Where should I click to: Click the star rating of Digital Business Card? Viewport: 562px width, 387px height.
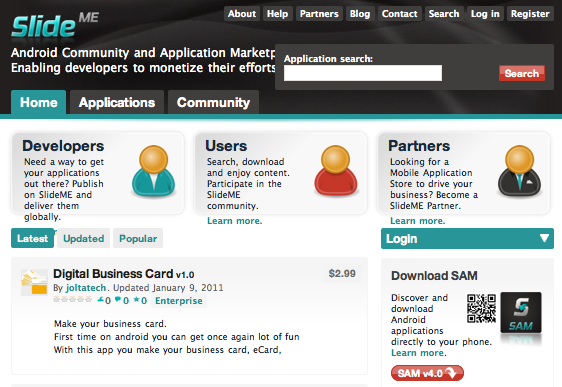tap(72, 300)
